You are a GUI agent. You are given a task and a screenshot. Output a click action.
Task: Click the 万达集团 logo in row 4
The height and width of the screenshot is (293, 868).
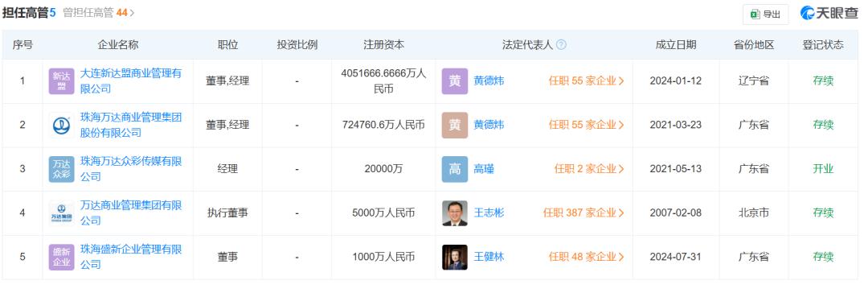coord(61,213)
